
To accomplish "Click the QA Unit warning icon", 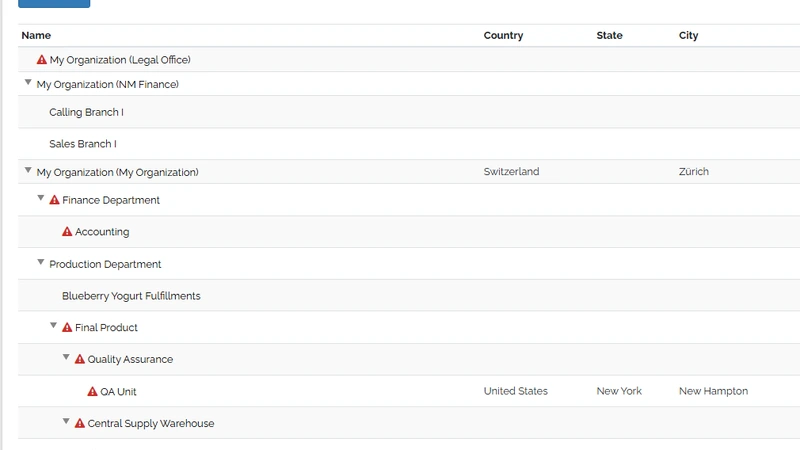I will tap(92, 391).
